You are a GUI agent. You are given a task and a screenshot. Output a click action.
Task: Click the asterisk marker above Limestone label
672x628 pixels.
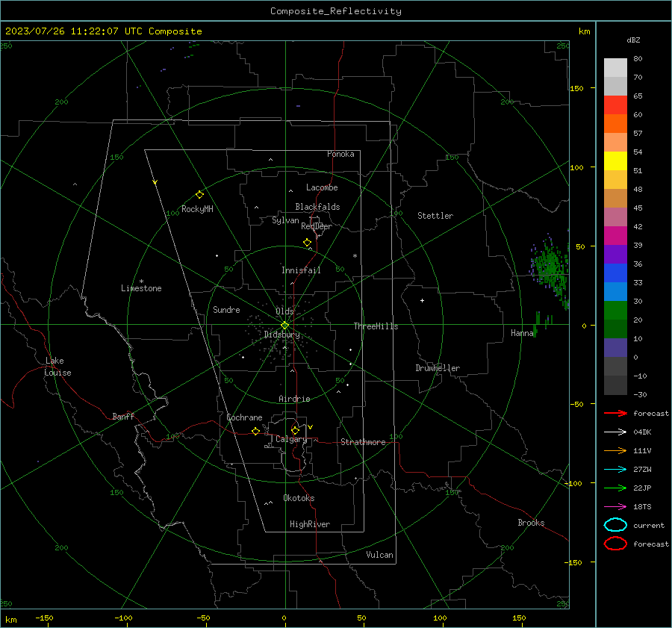pos(141,282)
